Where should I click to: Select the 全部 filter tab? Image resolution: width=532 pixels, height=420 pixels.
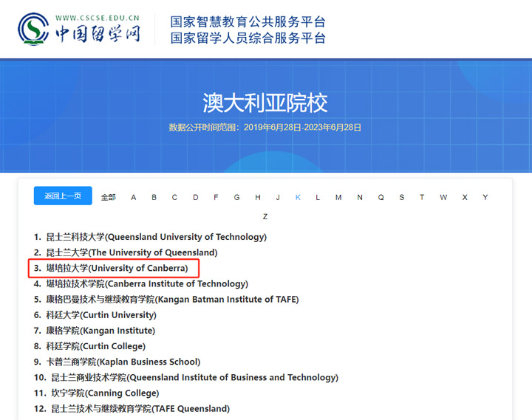[x=108, y=197]
